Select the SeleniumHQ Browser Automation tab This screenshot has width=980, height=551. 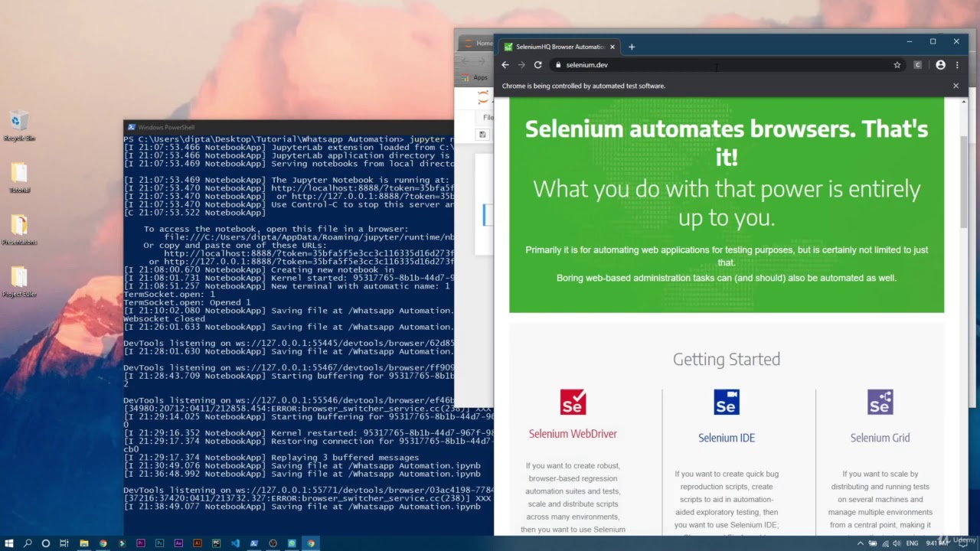(x=560, y=47)
